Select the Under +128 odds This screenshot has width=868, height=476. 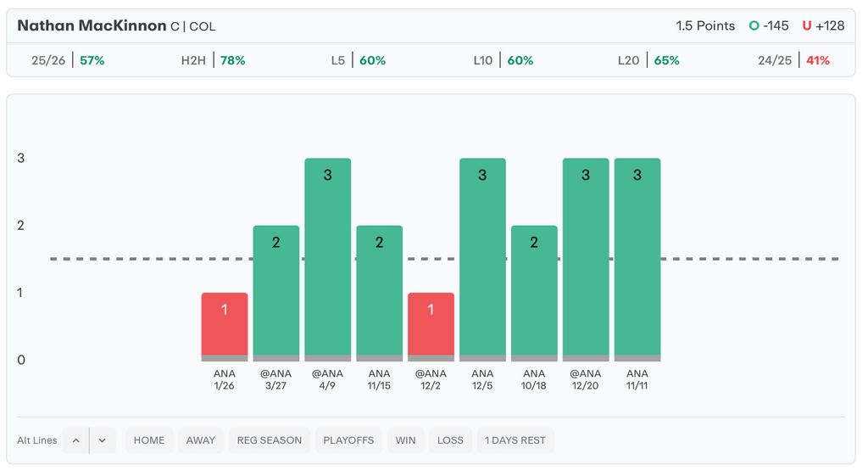click(823, 25)
